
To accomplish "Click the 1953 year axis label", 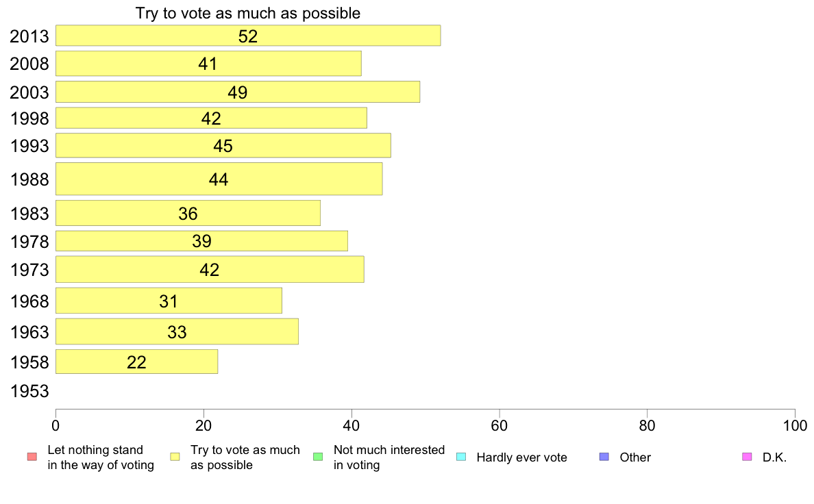I will (29, 391).
